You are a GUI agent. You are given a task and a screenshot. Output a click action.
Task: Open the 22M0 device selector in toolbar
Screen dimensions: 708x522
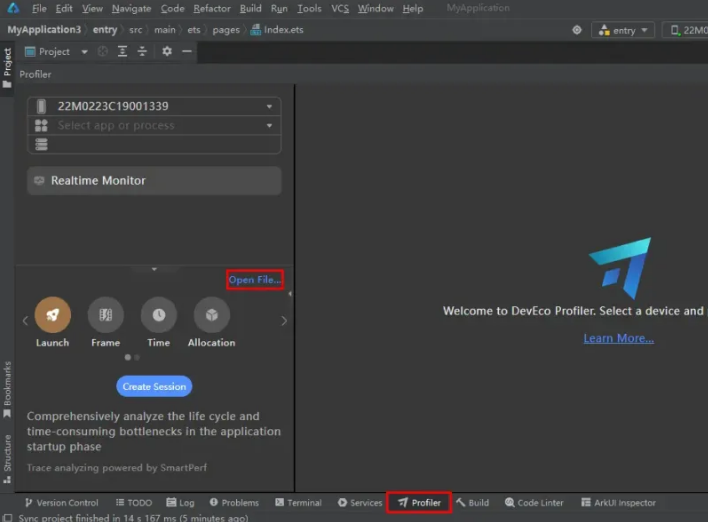[686, 30]
